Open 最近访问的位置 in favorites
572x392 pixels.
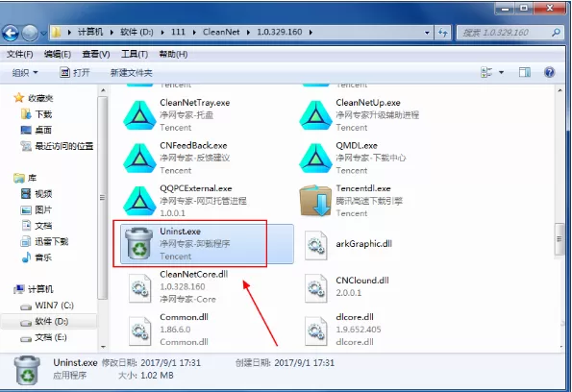coord(57,146)
